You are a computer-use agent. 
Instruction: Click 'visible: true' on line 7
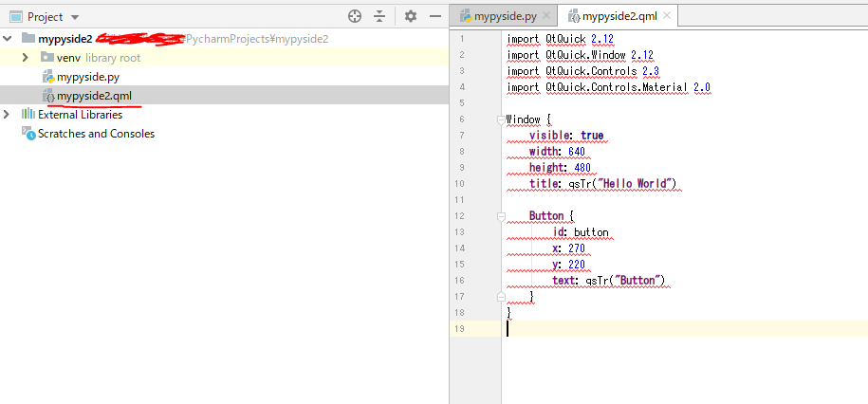(x=566, y=136)
